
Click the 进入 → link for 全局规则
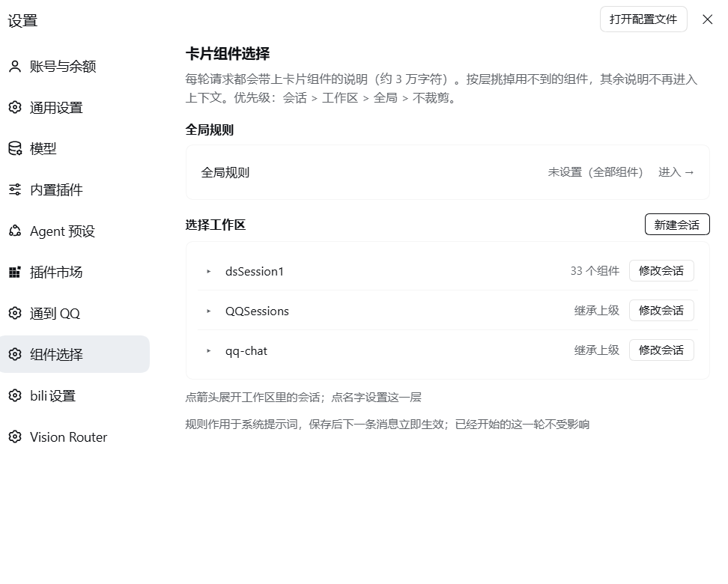(676, 172)
